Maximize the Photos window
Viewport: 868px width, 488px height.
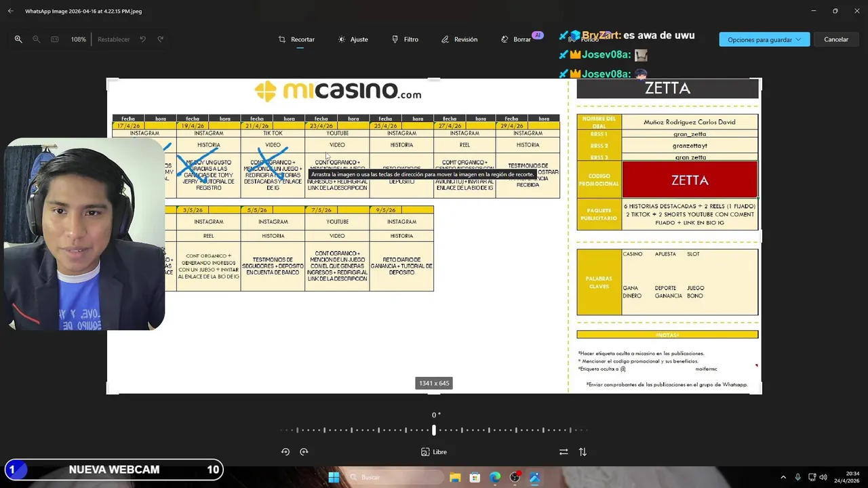(x=835, y=11)
